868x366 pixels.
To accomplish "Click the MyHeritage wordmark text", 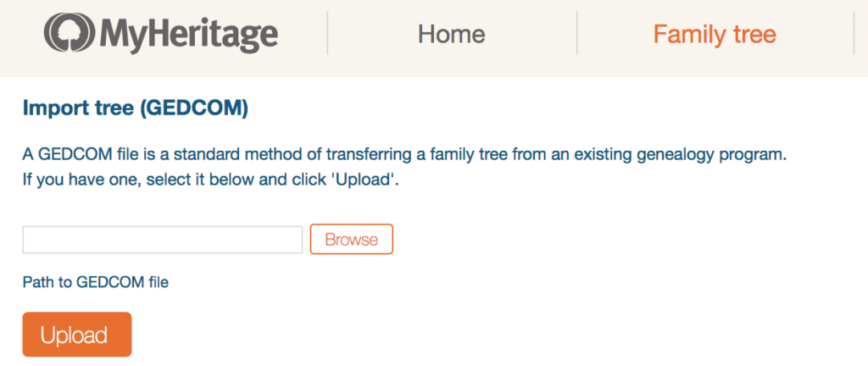I will click(189, 35).
